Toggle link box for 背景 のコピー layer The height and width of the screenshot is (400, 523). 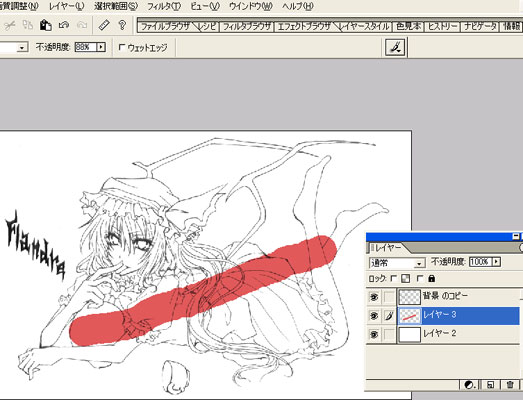click(389, 297)
